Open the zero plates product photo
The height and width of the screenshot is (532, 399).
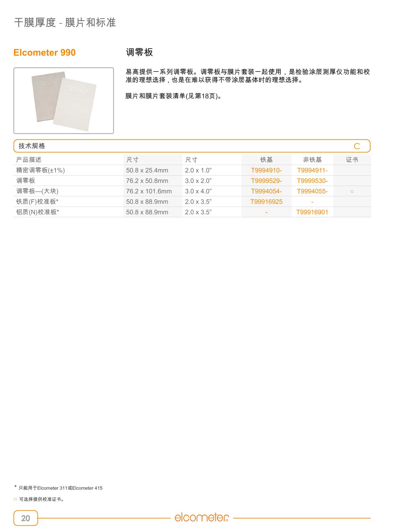pyautogui.click(x=64, y=100)
